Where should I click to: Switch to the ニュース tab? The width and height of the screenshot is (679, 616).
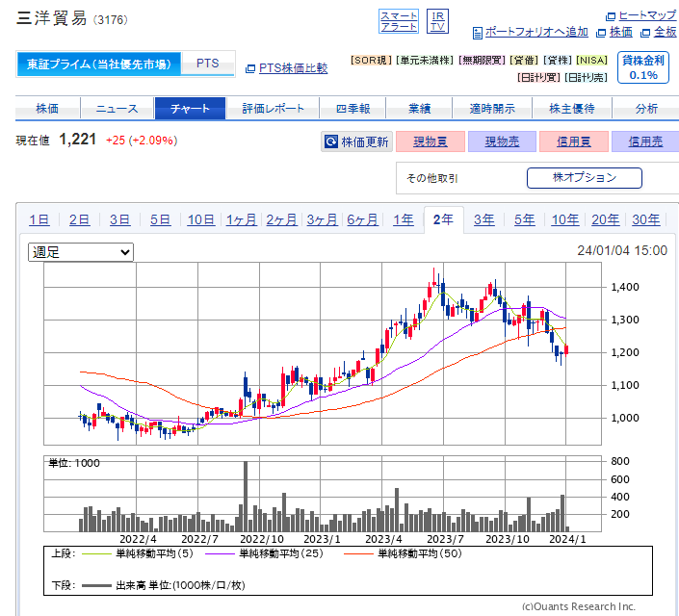pyautogui.click(x=117, y=108)
